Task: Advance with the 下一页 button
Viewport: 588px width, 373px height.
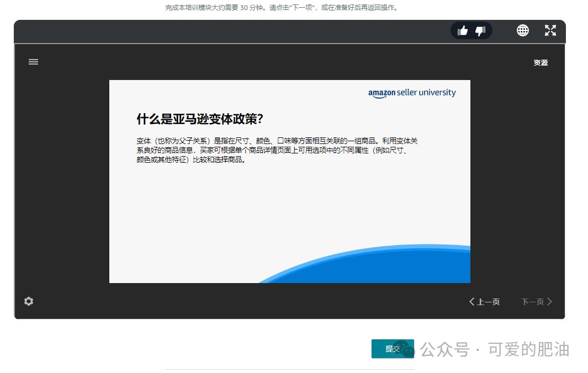Action: click(x=537, y=302)
